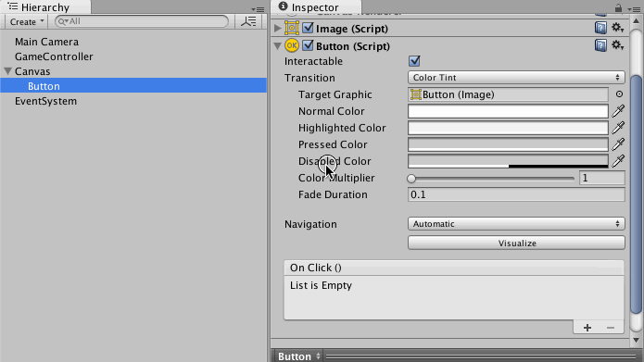Open the Navigation Automatic dropdown

click(516, 224)
